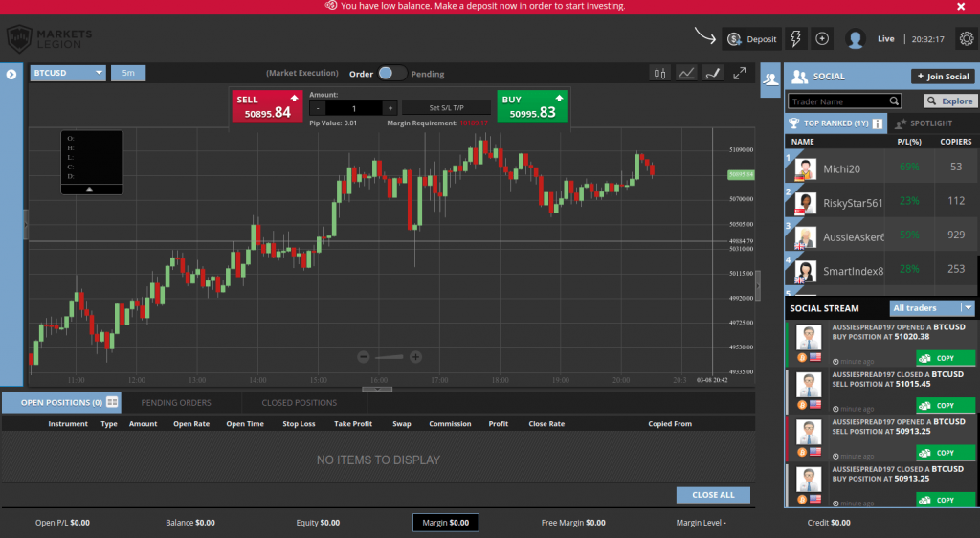Switch to CLOSED POSITIONS tab
This screenshot has width=980, height=538.
300,402
